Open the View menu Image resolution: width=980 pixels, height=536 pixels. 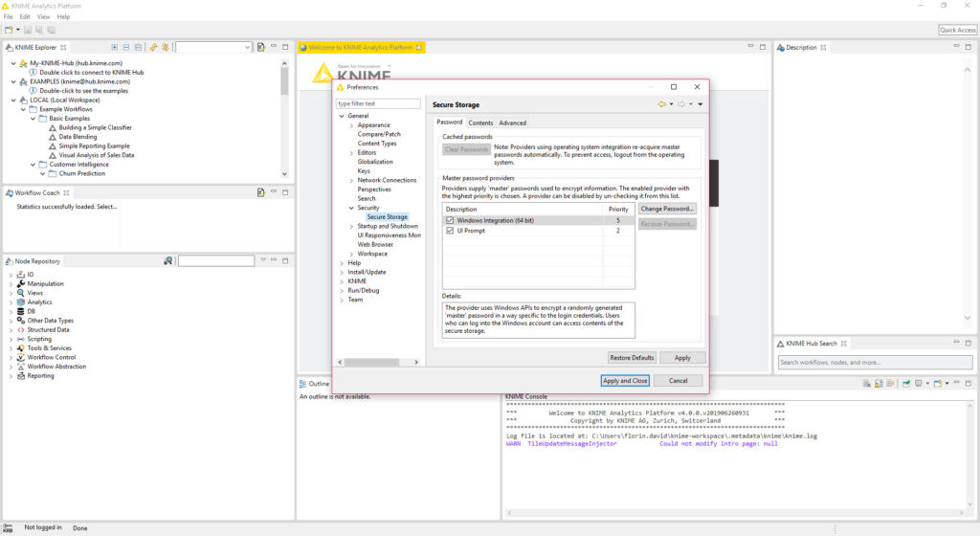click(43, 17)
